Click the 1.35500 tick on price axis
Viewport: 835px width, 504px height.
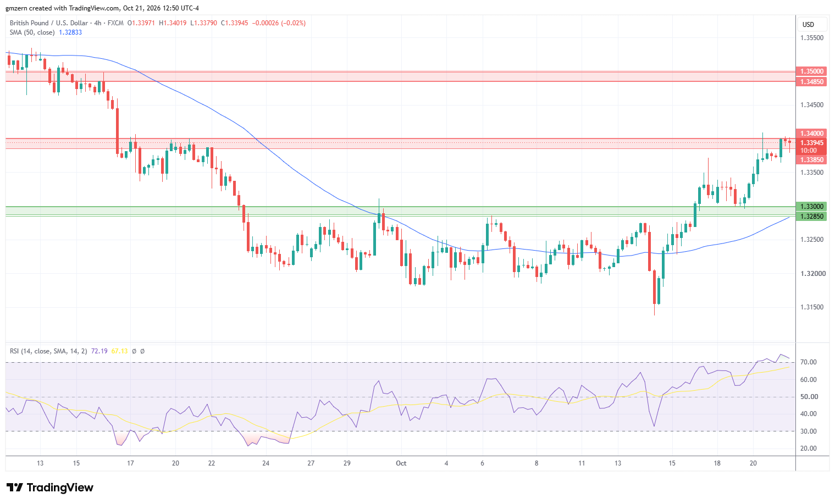click(x=812, y=38)
